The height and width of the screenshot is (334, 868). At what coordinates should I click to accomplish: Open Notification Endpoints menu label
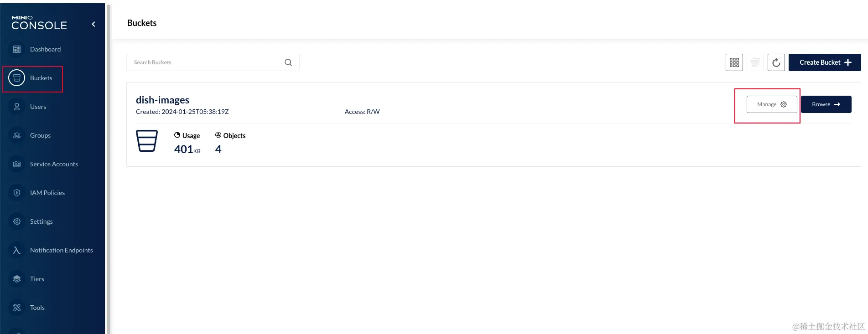61,250
